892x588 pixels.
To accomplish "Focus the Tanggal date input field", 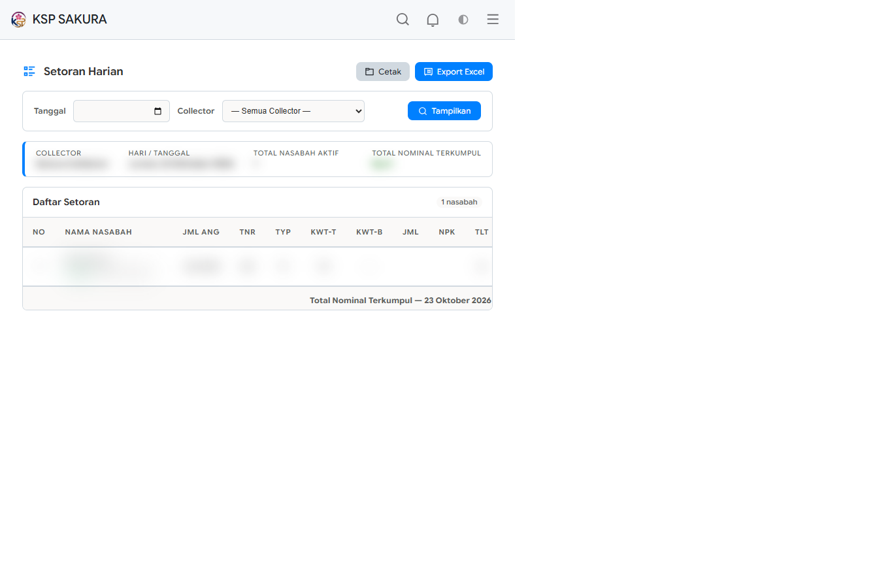I will coord(122,111).
